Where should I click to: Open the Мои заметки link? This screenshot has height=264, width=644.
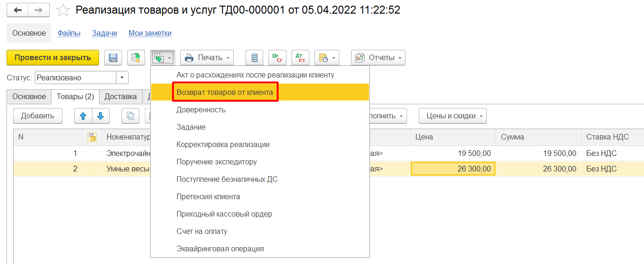pos(150,33)
